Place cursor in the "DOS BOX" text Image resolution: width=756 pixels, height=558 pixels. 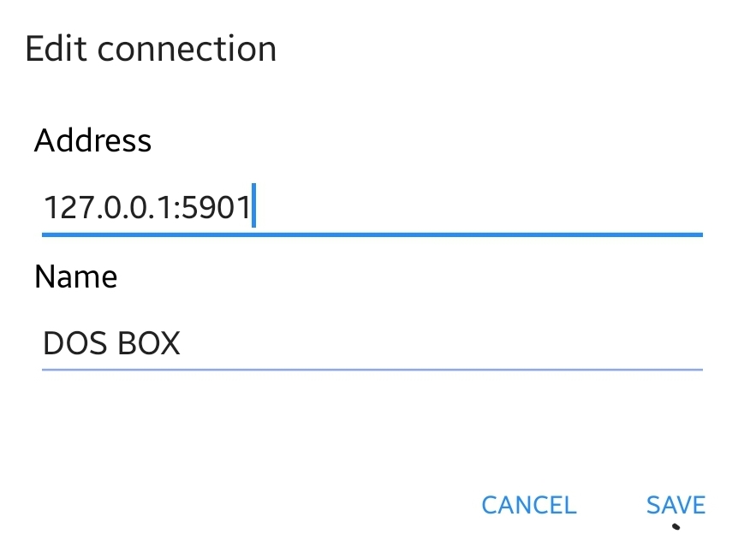(111, 344)
